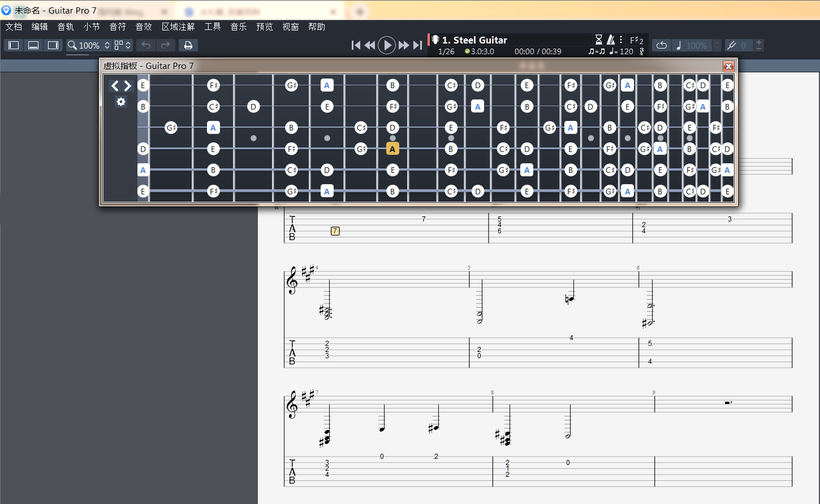Click highlighted orange A note on fretboard
Viewport: 820px width, 504px height.
point(392,149)
